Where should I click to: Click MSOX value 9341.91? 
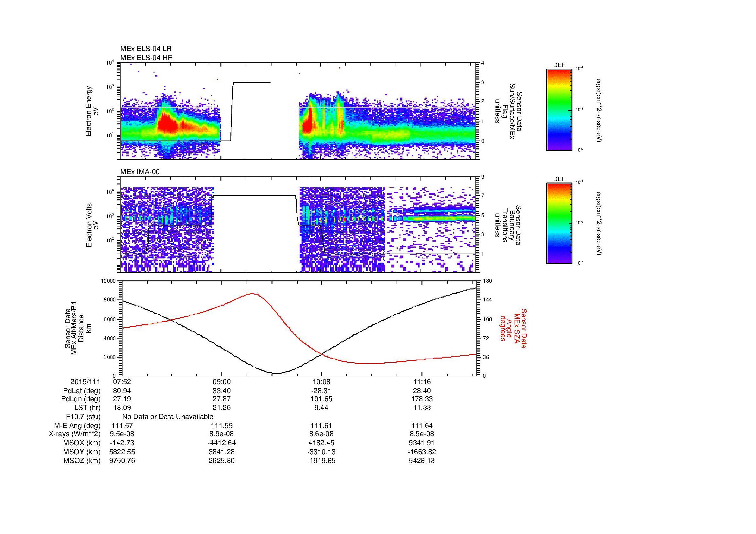(422, 443)
